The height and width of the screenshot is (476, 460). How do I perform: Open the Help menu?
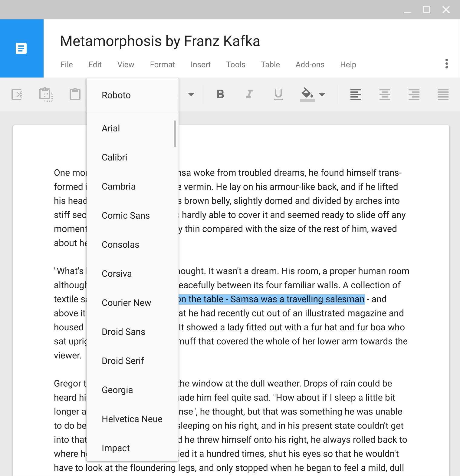tap(348, 64)
